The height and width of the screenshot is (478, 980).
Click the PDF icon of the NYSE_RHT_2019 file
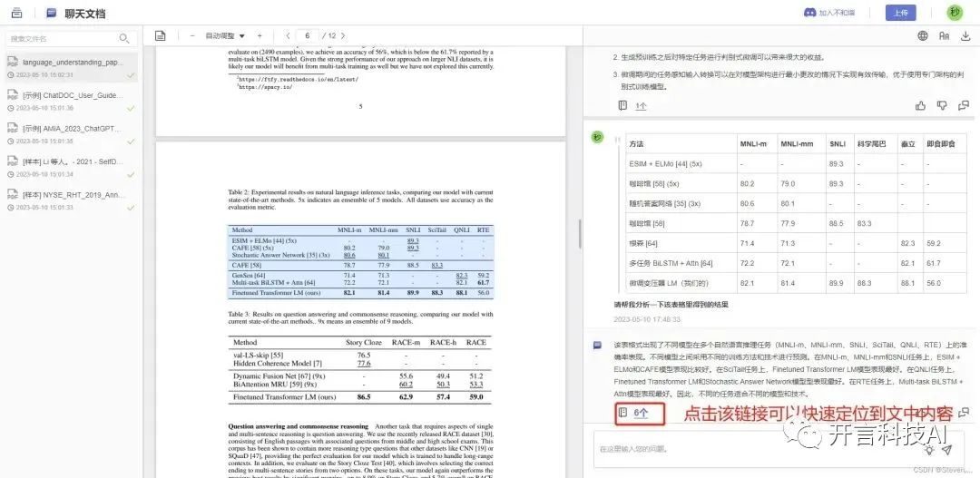point(13,194)
